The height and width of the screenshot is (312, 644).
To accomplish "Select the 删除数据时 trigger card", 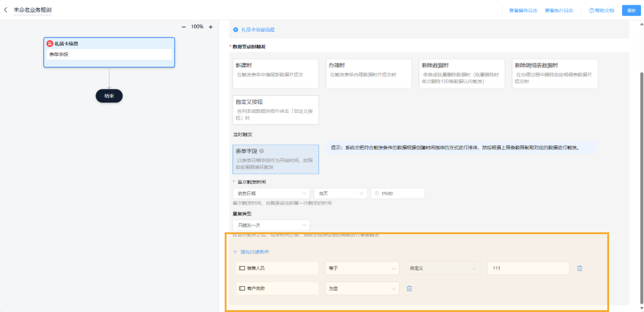I will click(x=461, y=74).
